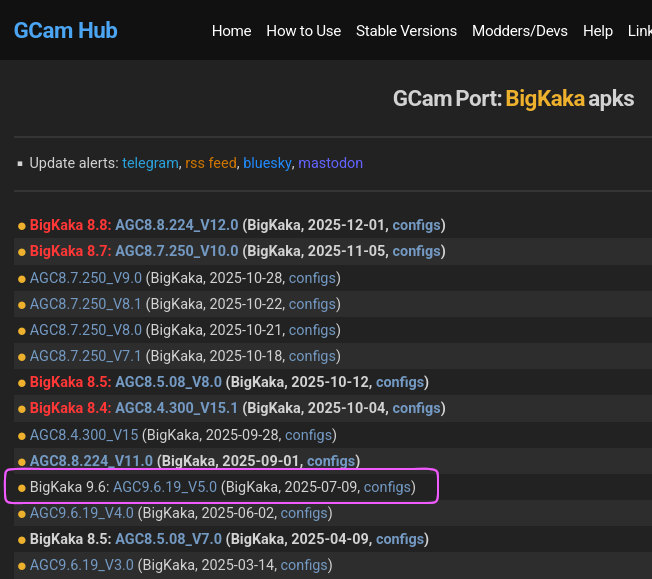
Task: Open configs for AGC8.7.250_V10.0
Action: (x=416, y=251)
